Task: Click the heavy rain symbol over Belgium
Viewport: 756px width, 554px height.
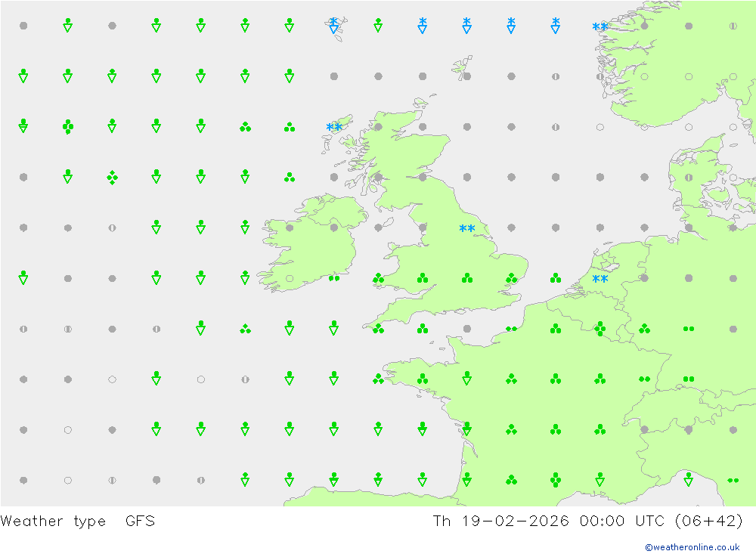Action: click(600, 329)
